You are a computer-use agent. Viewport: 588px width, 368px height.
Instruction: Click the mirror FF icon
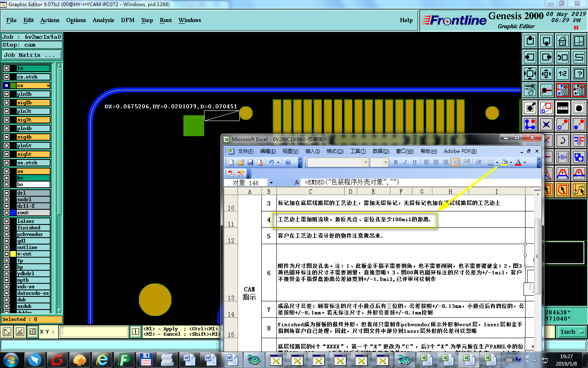(579, 141)
